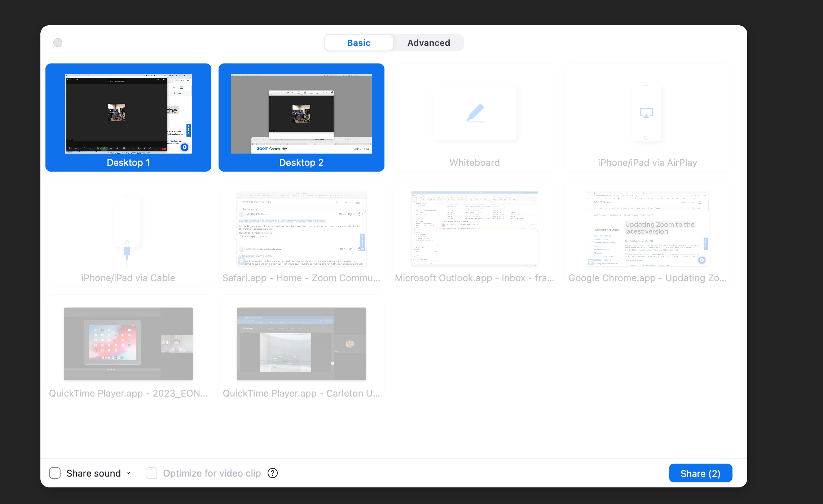Click the Whiteboard label text

(474, 163)
